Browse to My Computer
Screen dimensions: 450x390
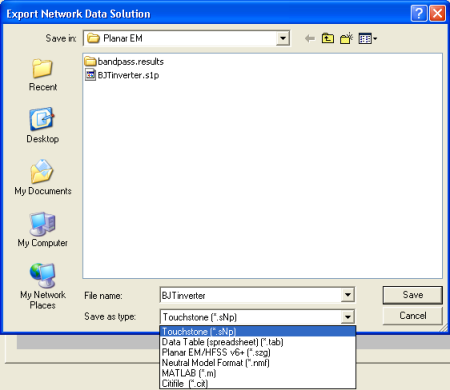click(43, 230)
